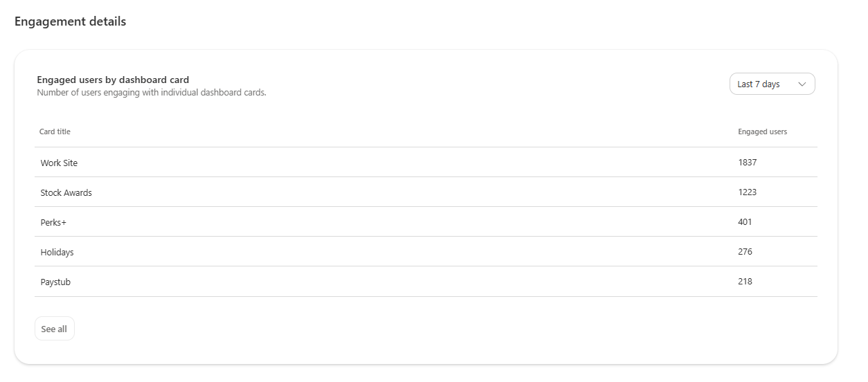868x382 pixels.
Task: Select the Work Site row
Action: [x=426, y=163]
